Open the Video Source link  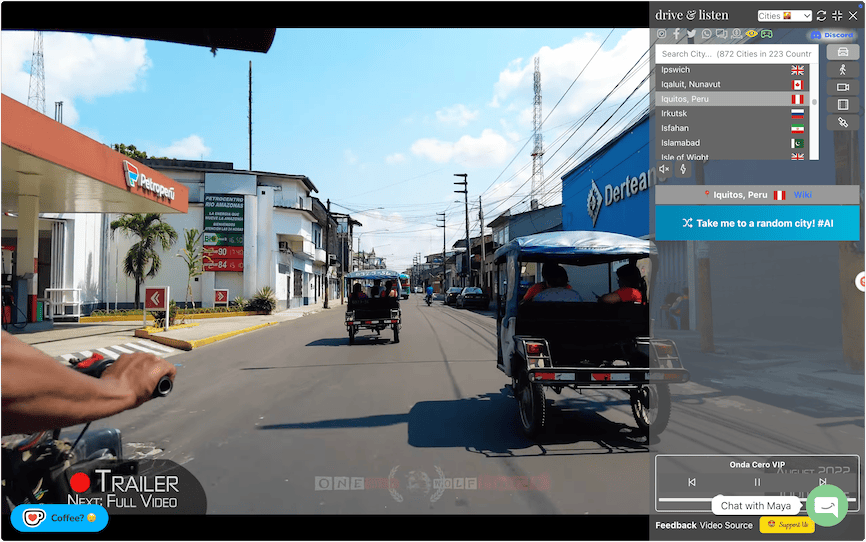click(726, 525)
